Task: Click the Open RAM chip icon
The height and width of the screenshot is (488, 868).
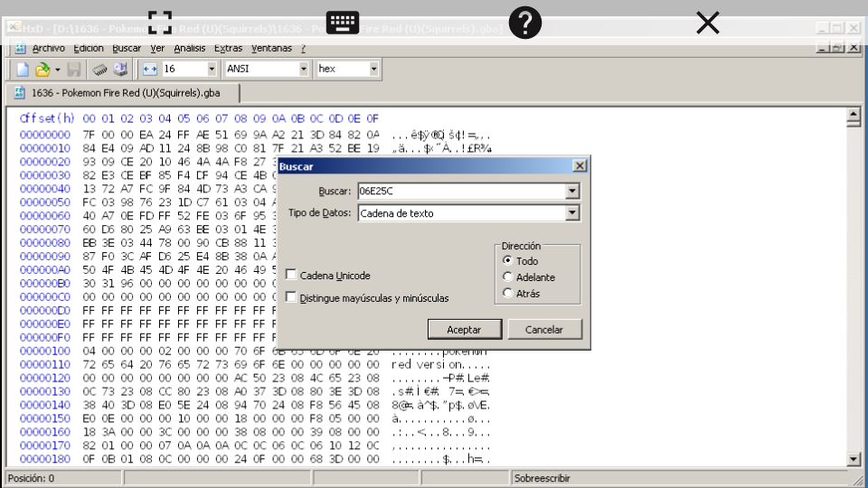Action: pyautogui.click(x=100, y=69)
